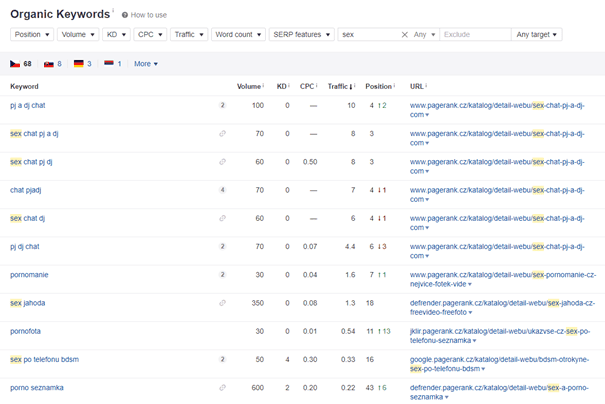Select the Germany flag country filter
Screen dimensions: 605x404
(79, 63)
